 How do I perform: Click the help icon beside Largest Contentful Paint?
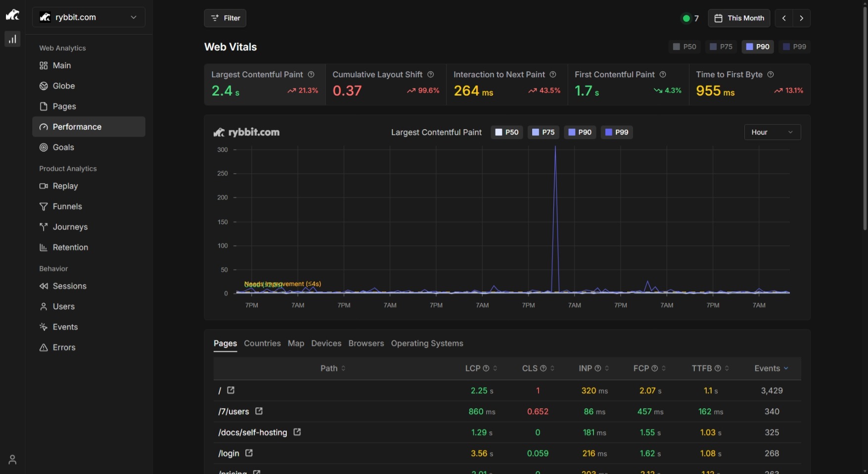(x=311, y=75)
